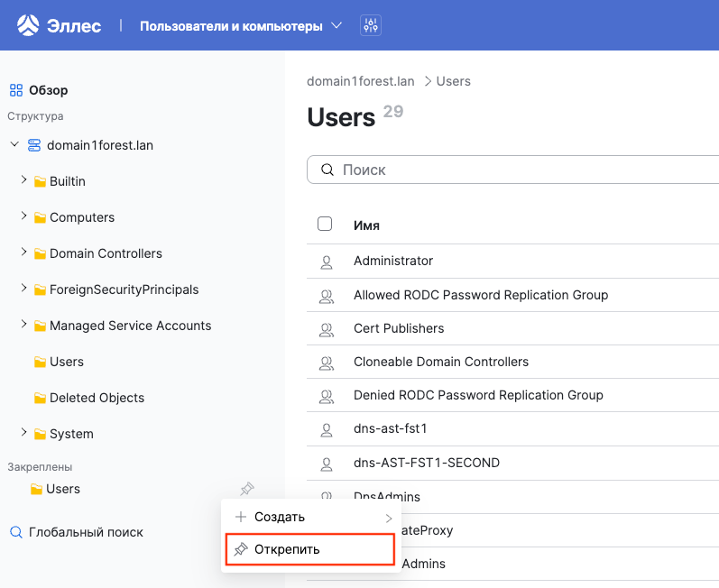The image size is (719, 588).
Task: Open the Cloneable Domain Controllers entry
Action: (440, 362)
